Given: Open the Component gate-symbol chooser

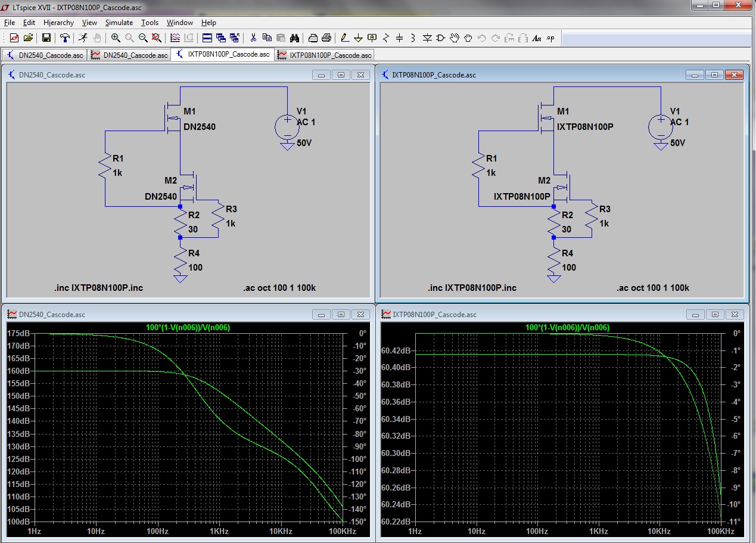Looking at the screenshot, I should [441, 38].
